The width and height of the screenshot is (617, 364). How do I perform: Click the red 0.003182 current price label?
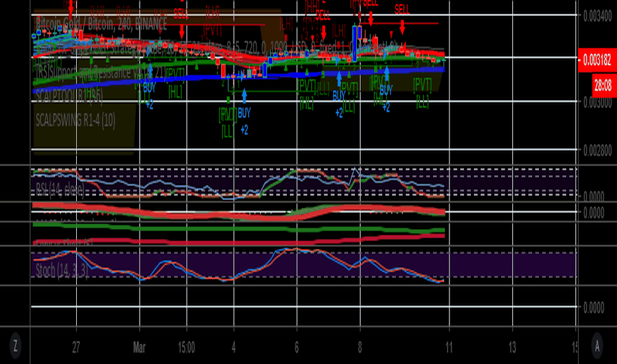597,60
